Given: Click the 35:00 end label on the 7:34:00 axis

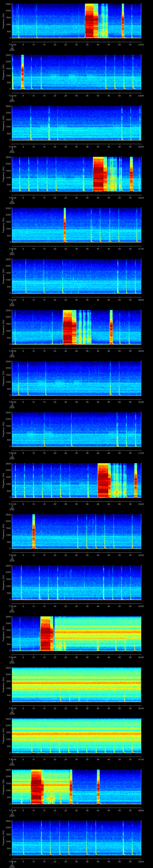Looking at the screenshot, I should [141, 657].
